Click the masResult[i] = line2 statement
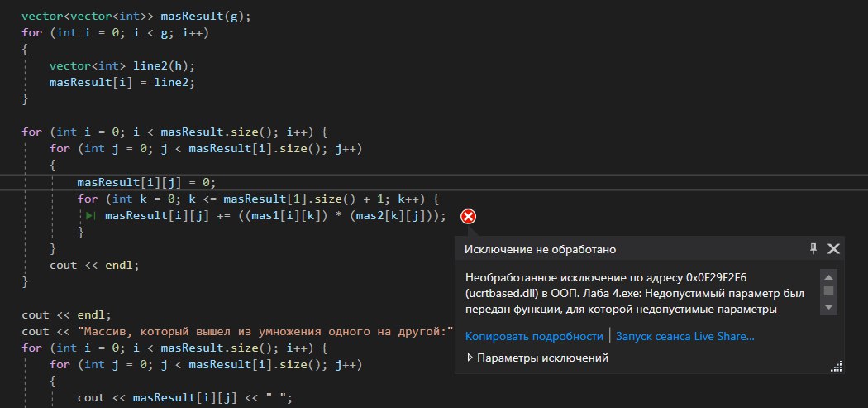 [x=122, y=83]
